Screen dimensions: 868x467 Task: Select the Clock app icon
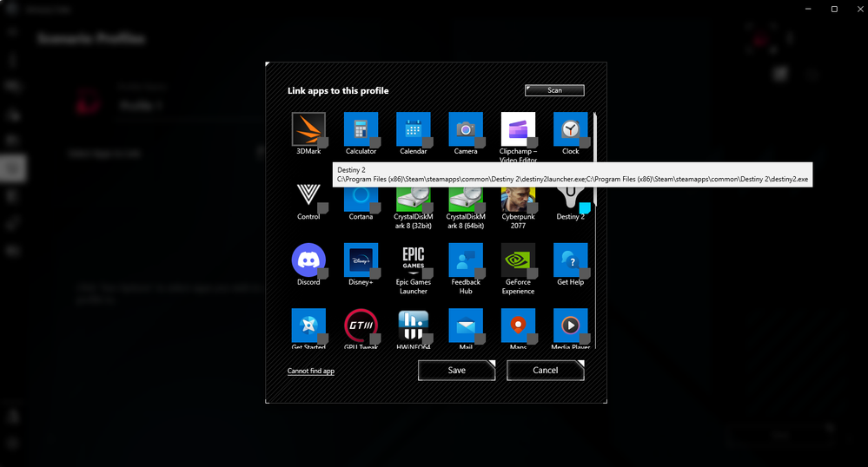click(x=570, y=129)
